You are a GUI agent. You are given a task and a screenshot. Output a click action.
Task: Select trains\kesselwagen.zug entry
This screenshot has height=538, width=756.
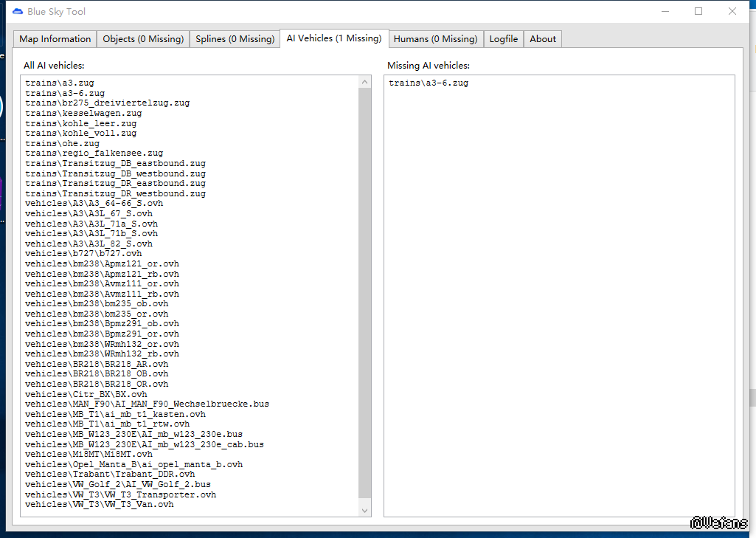point(83,114)
